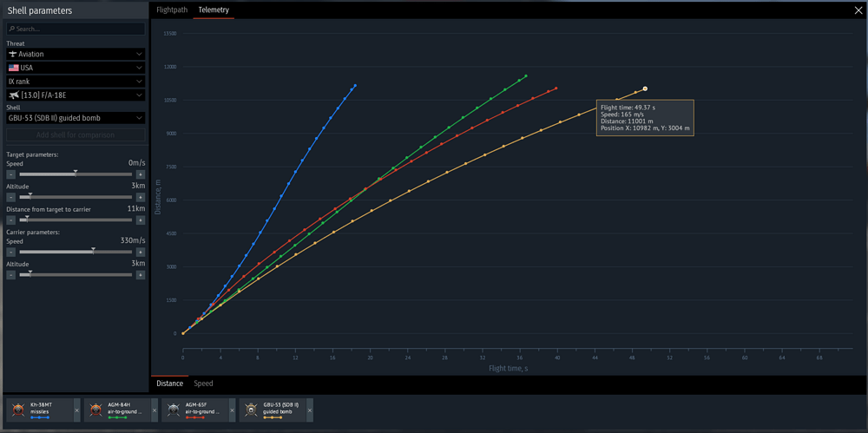Expand the IX rank dropdown
The image size is (868, 433).
[76, 82]
